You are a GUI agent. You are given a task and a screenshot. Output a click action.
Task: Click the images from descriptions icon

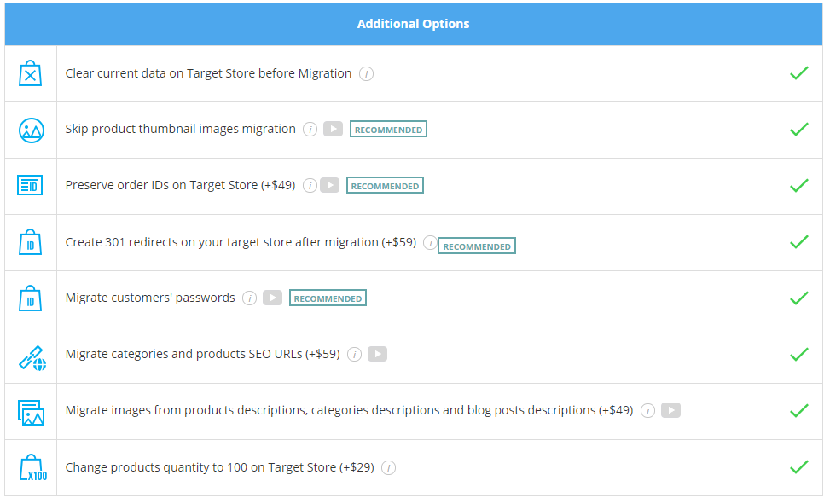[x=29, y=410]
